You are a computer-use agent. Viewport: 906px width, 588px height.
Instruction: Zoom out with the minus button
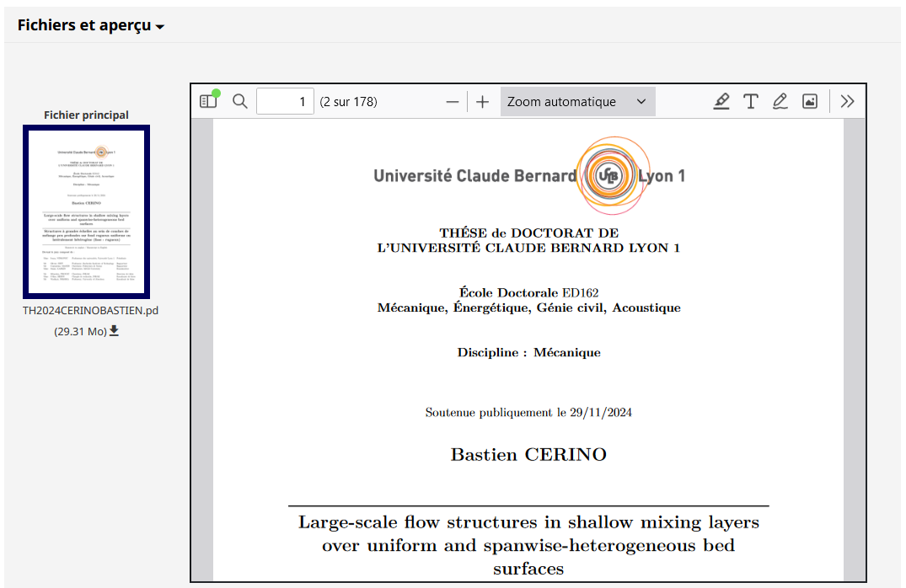(453, 102)
